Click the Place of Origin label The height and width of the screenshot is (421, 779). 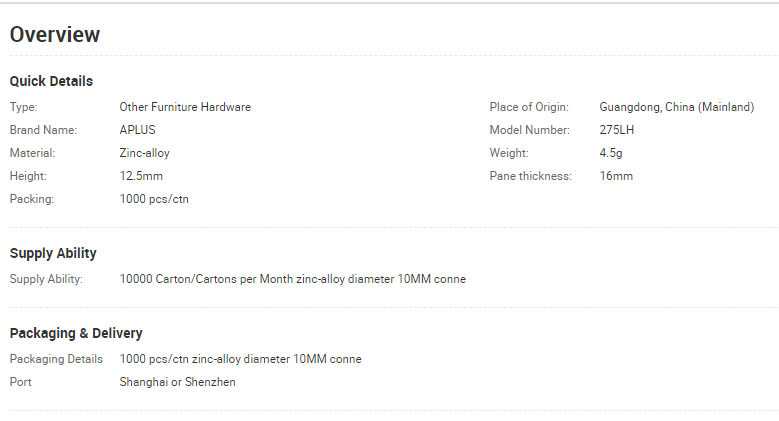coord(529,107)
